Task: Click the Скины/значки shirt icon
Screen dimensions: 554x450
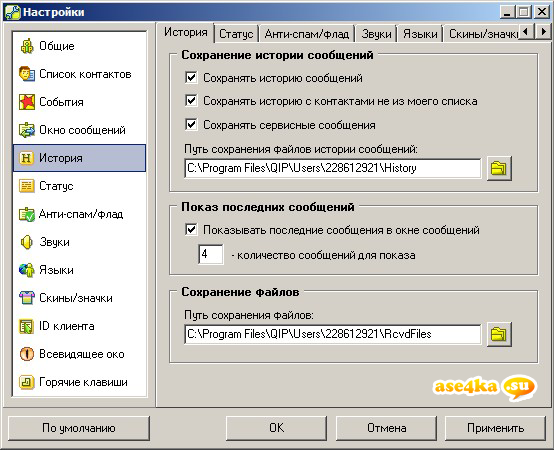Action: (x=27, y=298)
